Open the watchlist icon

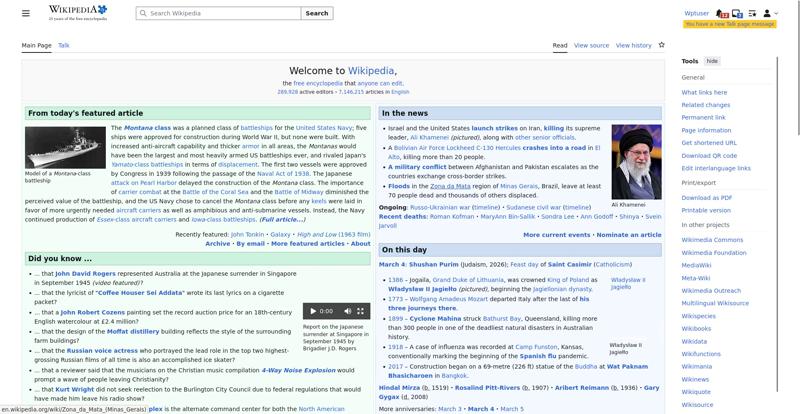point(751,13)
